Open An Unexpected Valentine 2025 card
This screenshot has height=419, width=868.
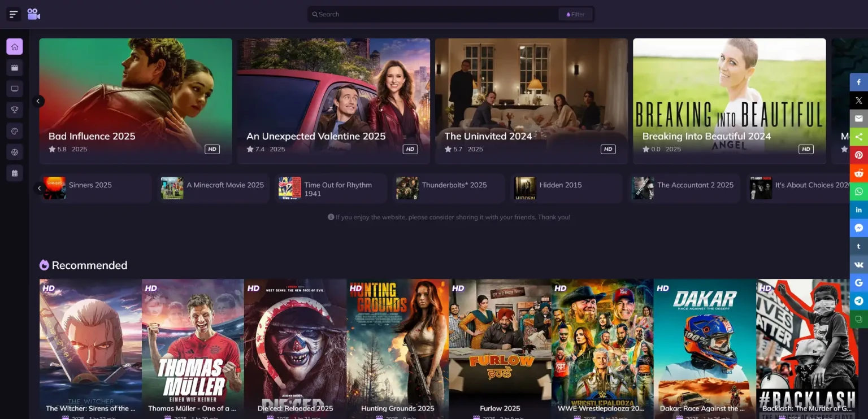(333, 101)
